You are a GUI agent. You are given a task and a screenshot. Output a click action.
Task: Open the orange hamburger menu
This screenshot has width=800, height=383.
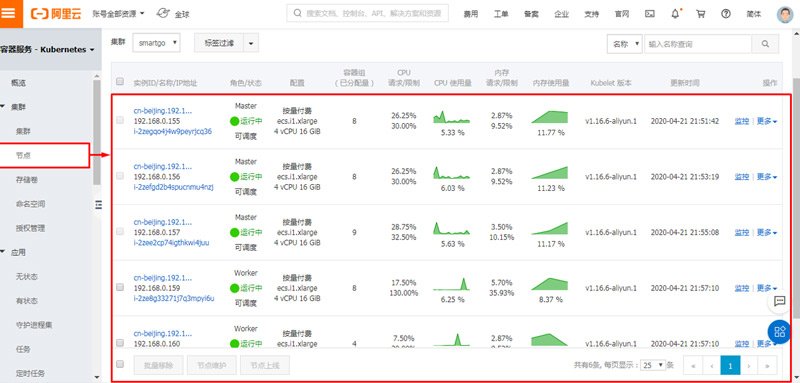(x=11, y=14)
